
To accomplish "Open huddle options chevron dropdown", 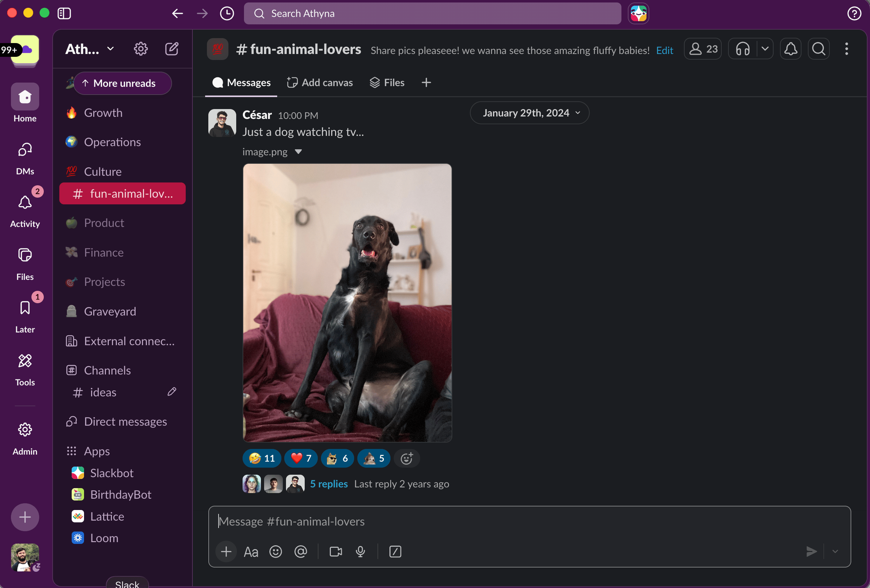I will pos(765,49).
